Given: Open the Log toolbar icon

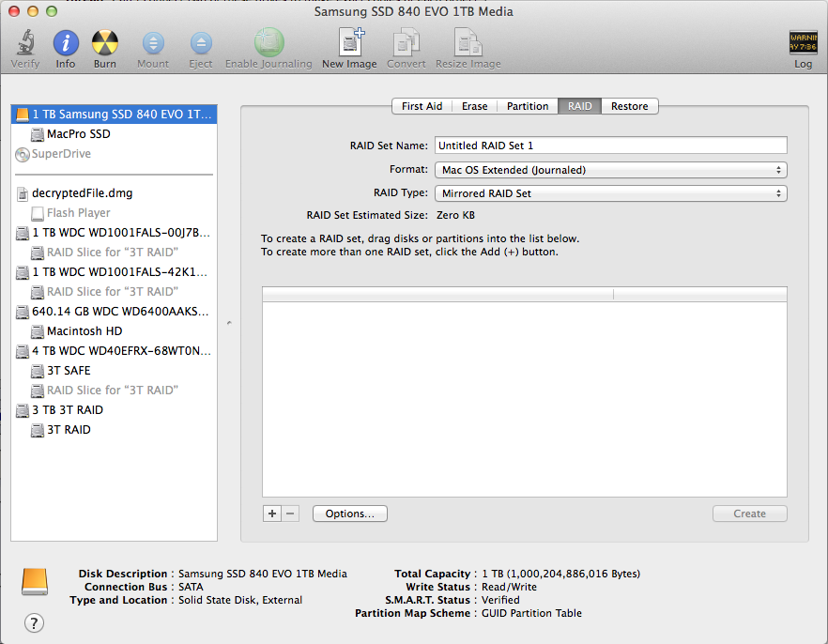Looking at the screenshot, I should pos(804,43).
